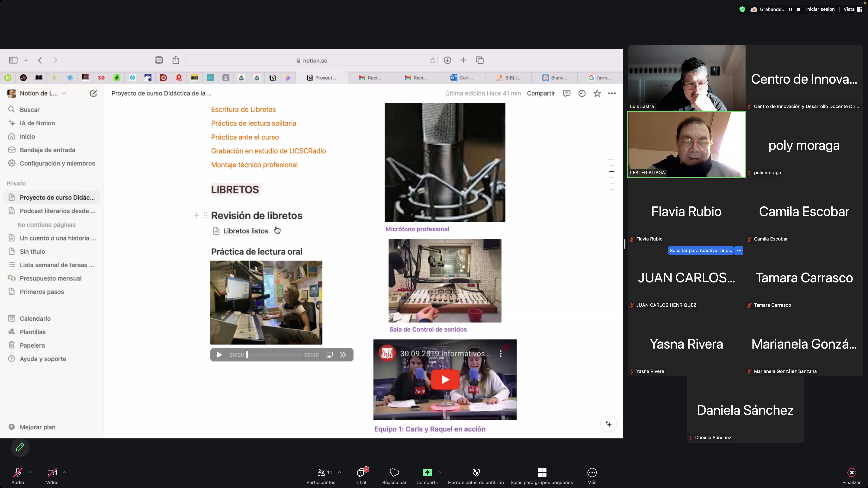
Task: Expand the Participantes options arrow
Action: [339, 472]
